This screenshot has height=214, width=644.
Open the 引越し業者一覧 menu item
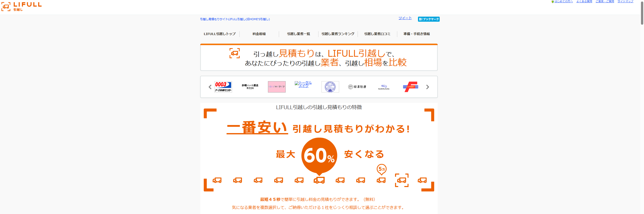click(299, 34)
